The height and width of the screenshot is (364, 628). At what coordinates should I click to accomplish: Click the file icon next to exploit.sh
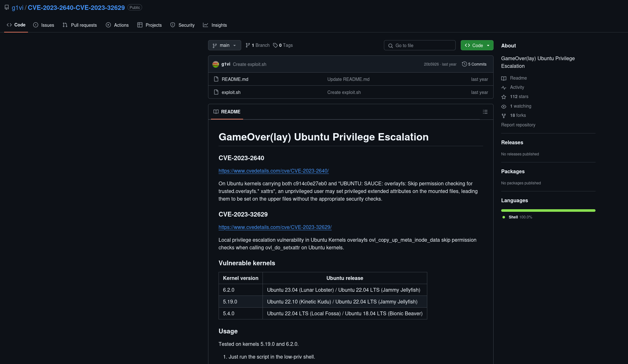216,92
